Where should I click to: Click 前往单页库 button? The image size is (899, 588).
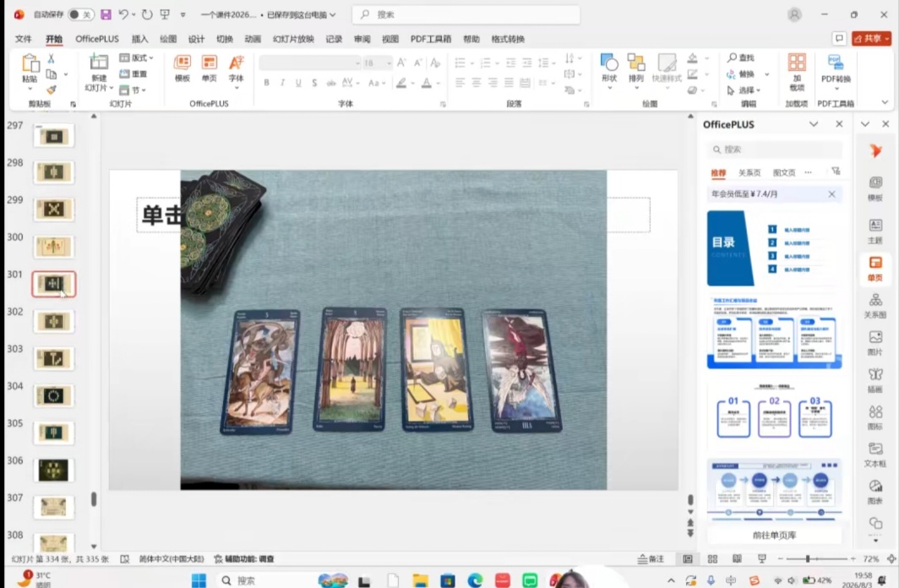point(774,536)
